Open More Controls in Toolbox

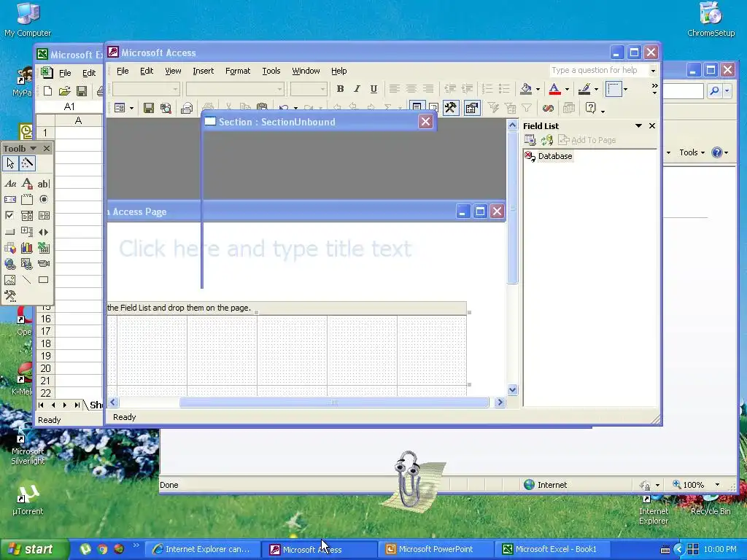(x=10, y=296)
